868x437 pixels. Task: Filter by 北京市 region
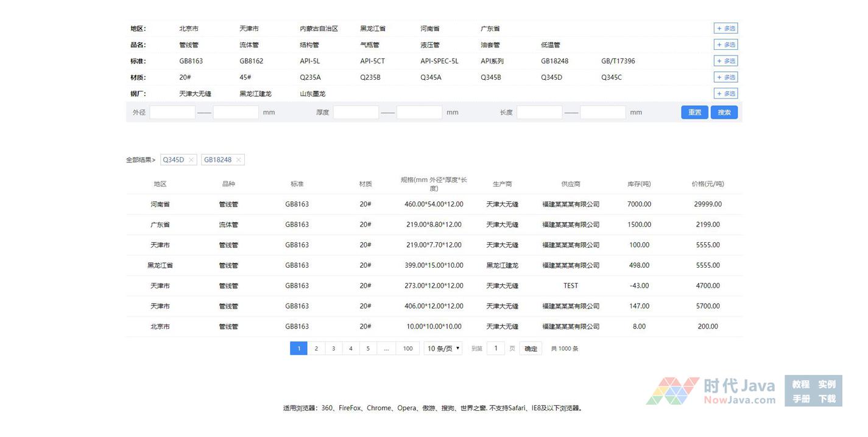(x=189, y=29)
